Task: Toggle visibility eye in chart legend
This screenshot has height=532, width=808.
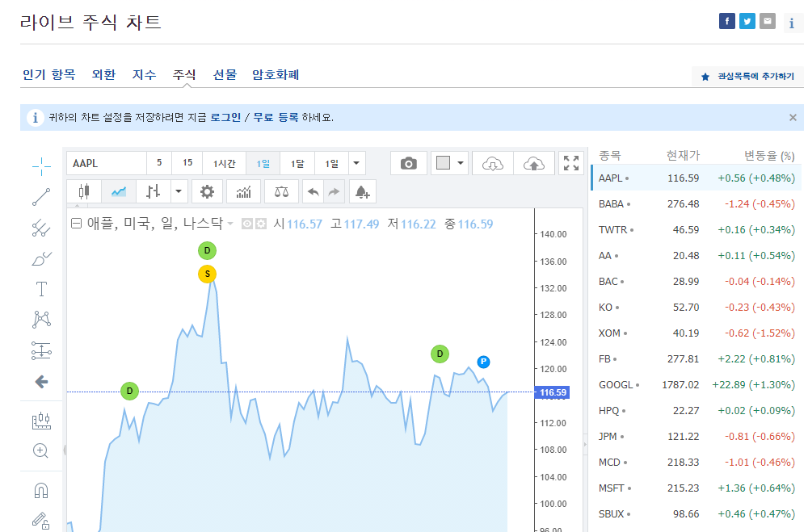Action: tap(247, 224)
